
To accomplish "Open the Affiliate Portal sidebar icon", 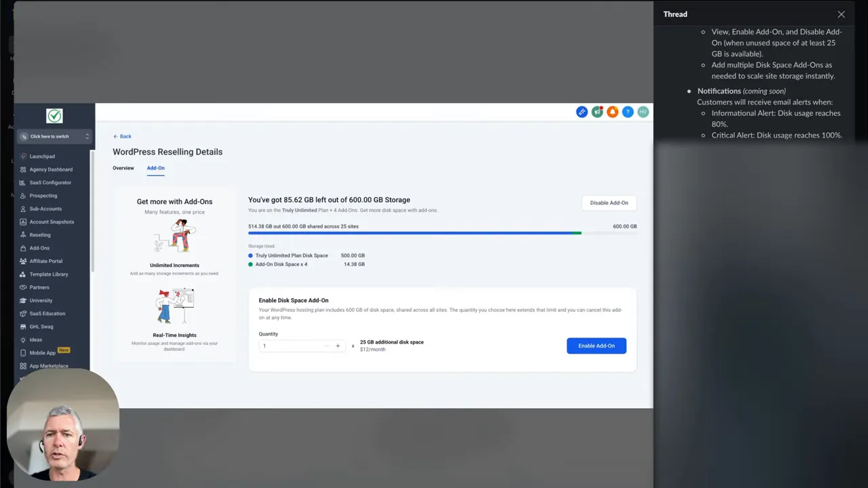I will [23, 261].
